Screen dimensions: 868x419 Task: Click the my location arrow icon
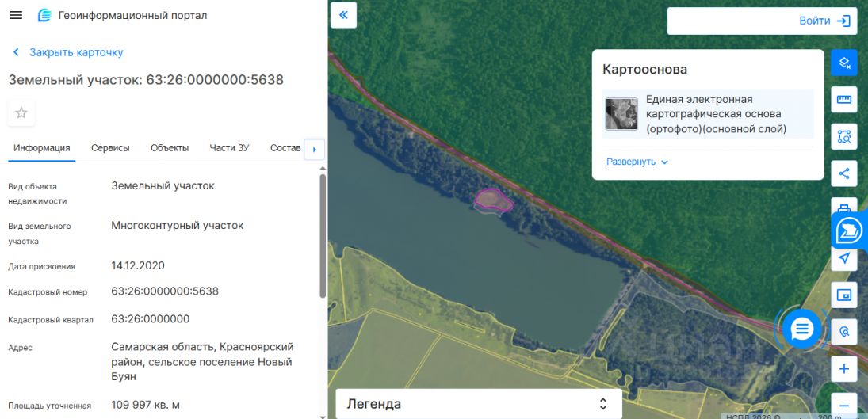(x=844, y=258)
